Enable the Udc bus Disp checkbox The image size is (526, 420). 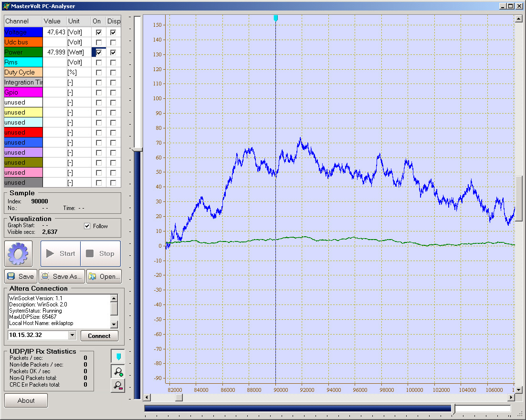[x=113, y=42]
